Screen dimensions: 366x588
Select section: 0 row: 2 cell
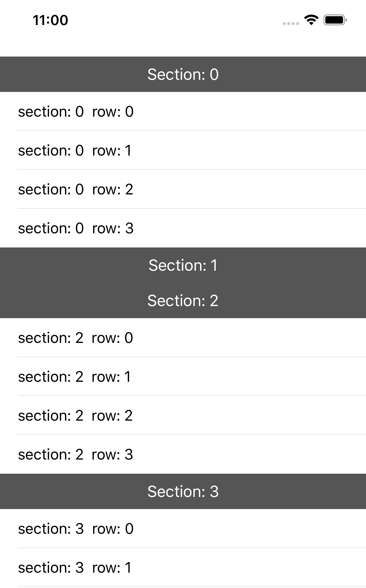[183, 189]
